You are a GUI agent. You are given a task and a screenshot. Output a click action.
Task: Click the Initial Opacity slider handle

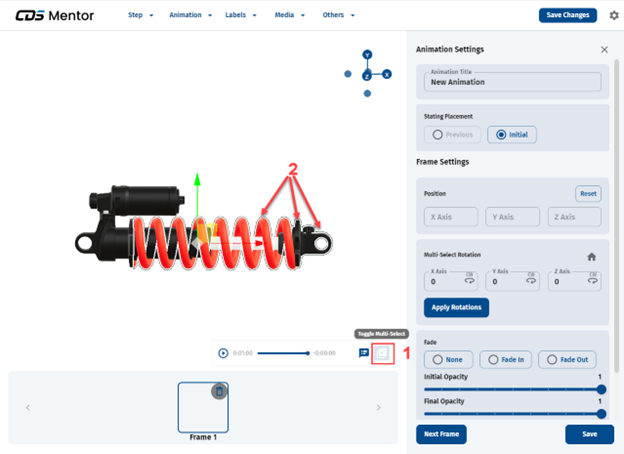tap(602, 389)
